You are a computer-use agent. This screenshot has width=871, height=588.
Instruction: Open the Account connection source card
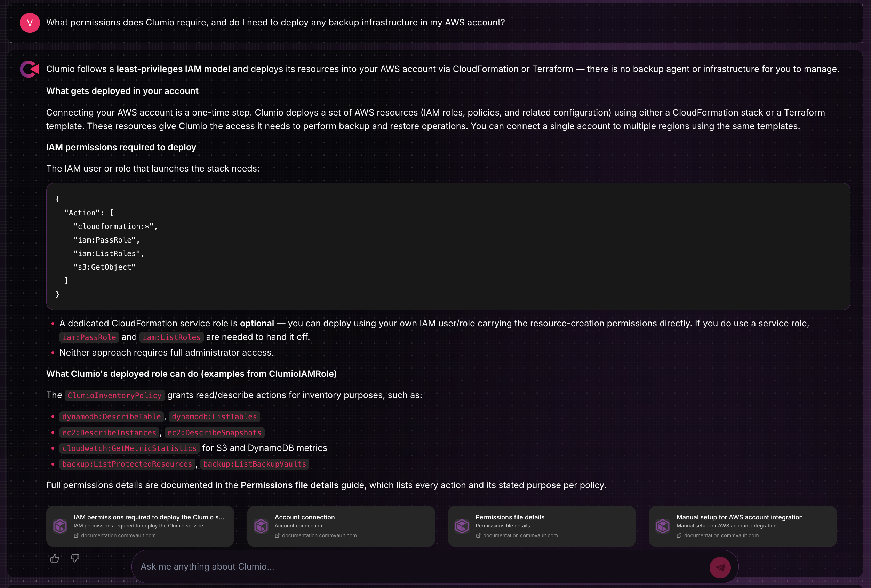pos(341,526)
